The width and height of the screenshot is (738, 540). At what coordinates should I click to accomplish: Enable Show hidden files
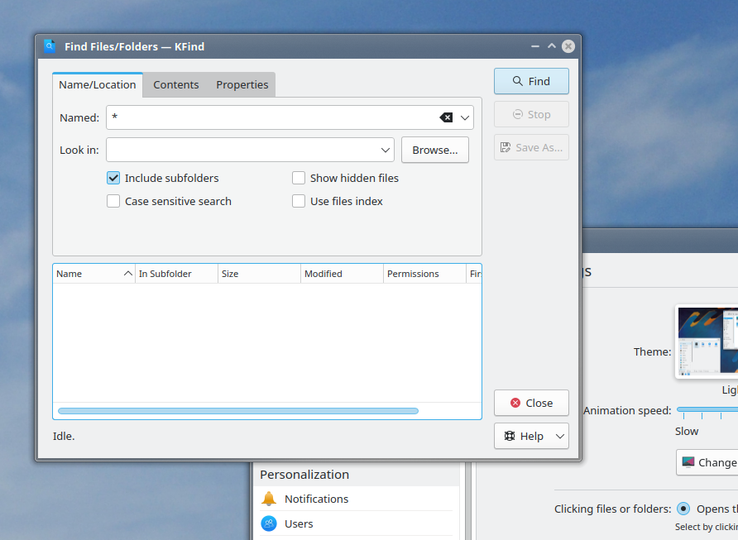tap(298, 178)
